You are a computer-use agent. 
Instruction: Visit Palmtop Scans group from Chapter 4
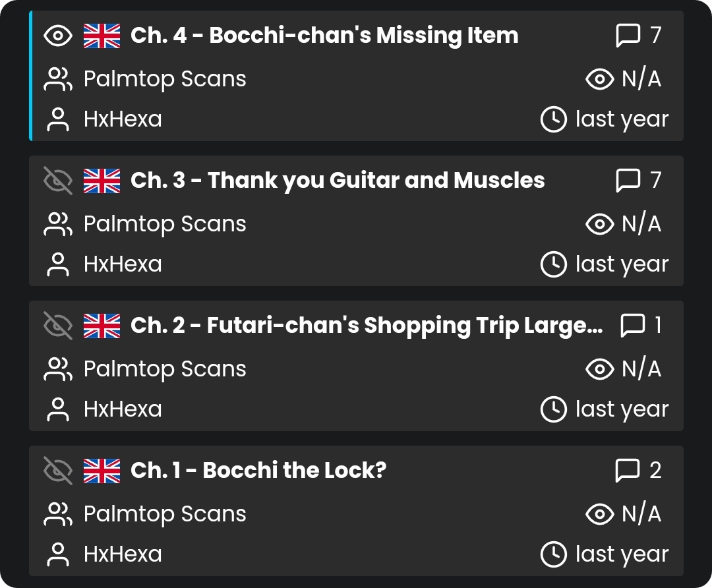pyautogui.click(x=165, y=79)
